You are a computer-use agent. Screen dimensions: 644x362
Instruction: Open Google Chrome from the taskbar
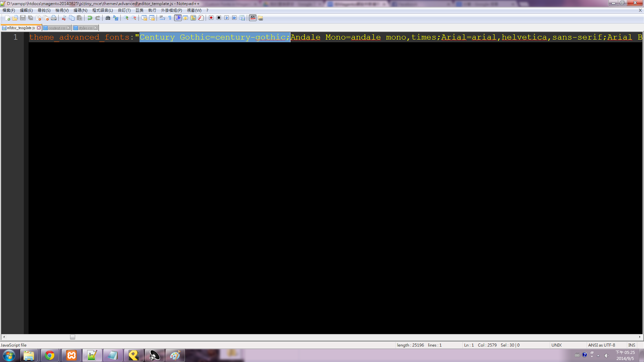coord(50,356)
